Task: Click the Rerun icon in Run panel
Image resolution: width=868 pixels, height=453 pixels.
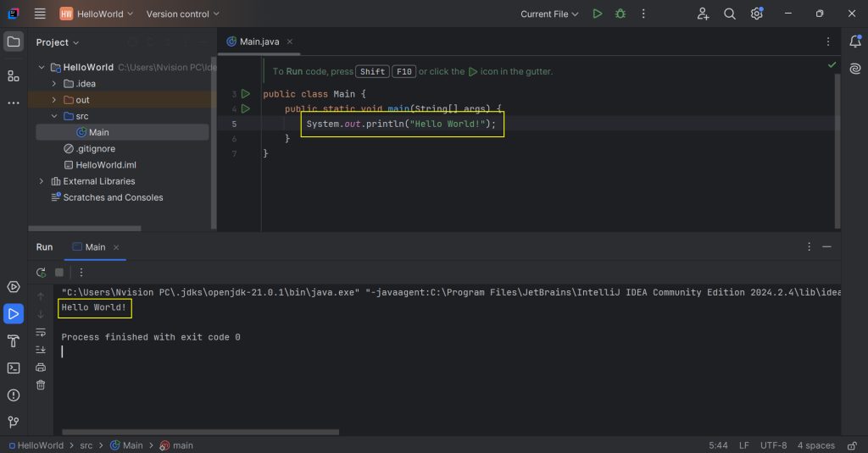Action: pyautogui.click(x=41, y=273)
